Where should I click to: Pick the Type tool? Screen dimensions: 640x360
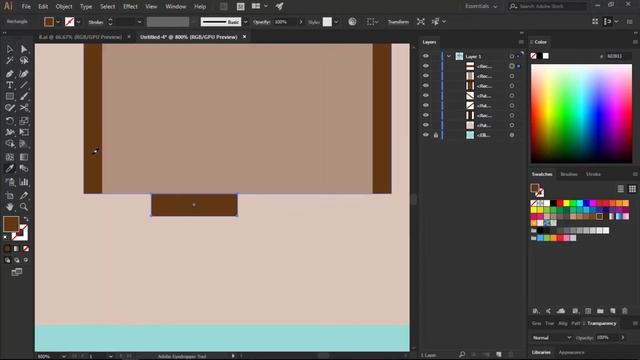coord(10,85)
